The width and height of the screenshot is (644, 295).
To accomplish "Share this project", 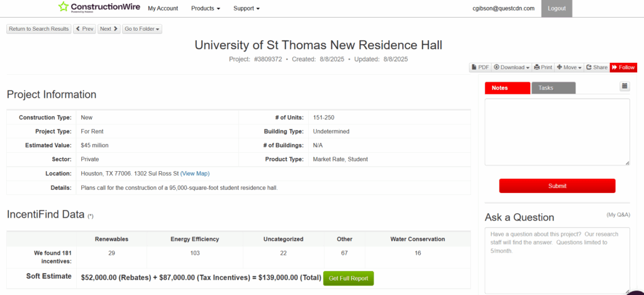I will pyautogui.click(x=597, y=67).
